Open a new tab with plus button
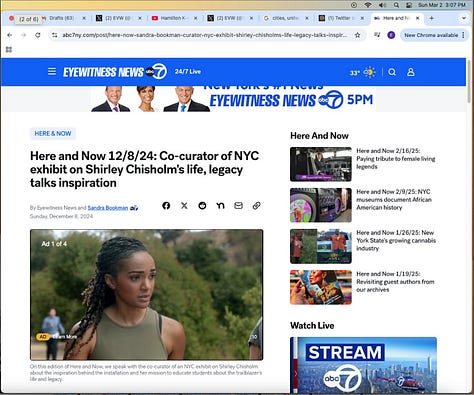Image resolution: width=474 pixels, height=395 pixels. pyautogui.click(x=431, y=18)
